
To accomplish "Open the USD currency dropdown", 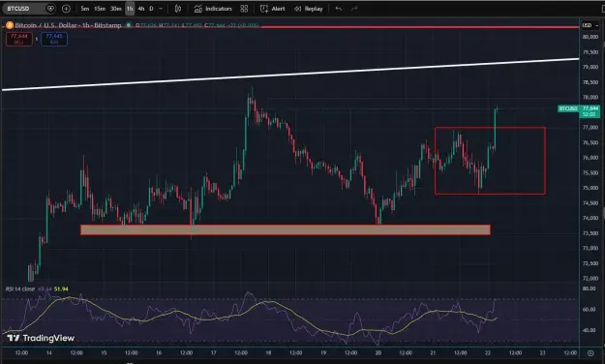I will coord(590,25).
